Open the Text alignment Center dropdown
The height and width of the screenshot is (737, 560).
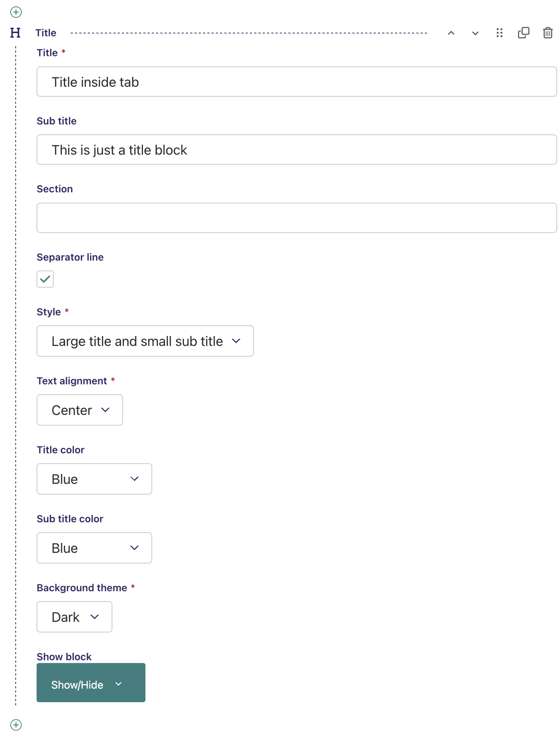[x=80, y=410]
